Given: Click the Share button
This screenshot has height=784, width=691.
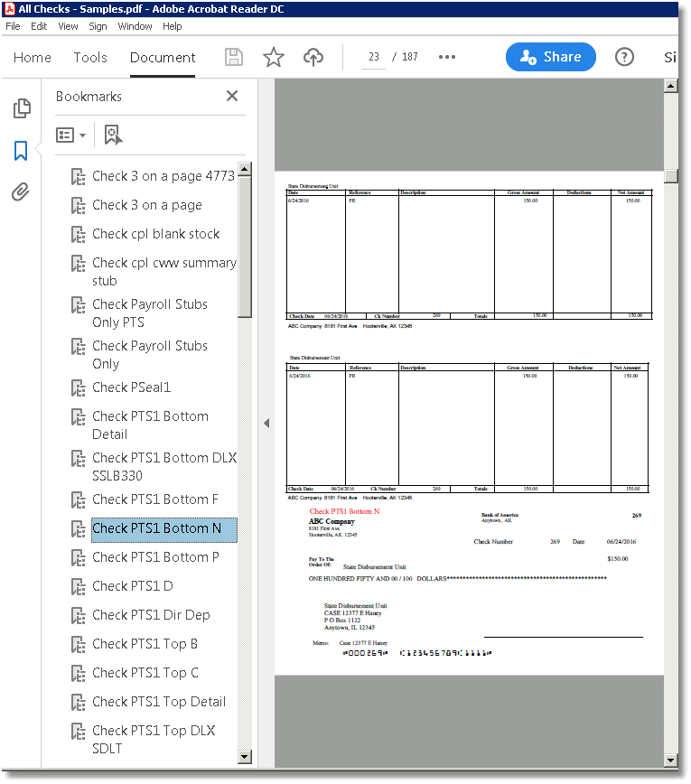Looking at the screenshot, I should coord(550,57).
